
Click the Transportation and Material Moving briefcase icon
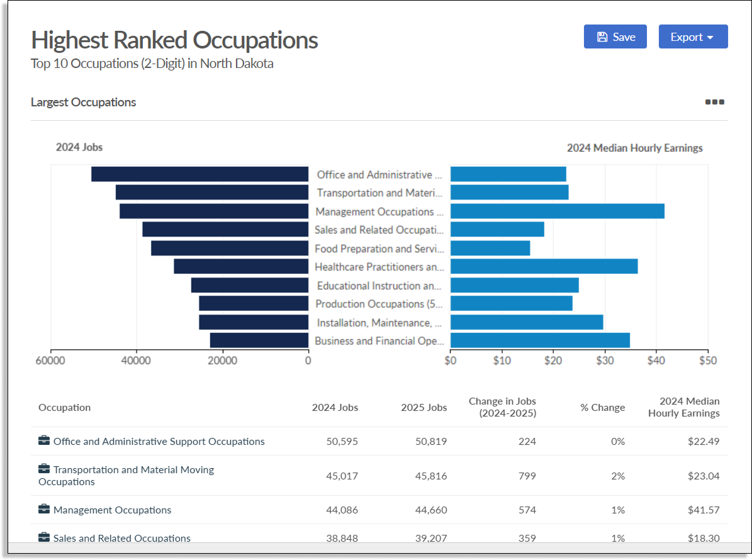(x=44, y=469)
